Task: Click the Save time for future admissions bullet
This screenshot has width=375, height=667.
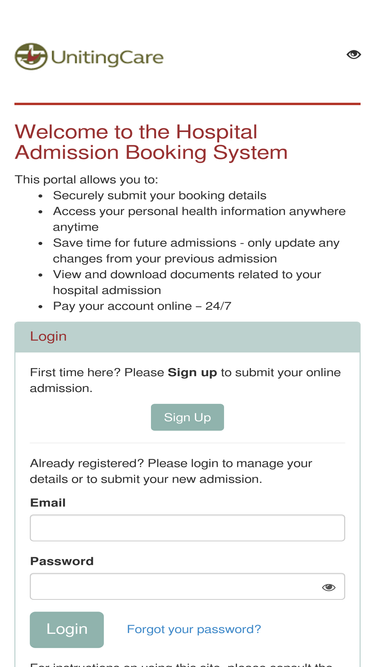Action: pyautogui.click(x=196, y=251)
